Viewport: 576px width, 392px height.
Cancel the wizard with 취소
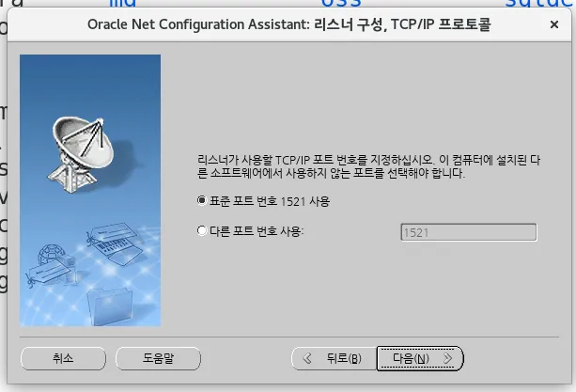[x=63, y=358]
